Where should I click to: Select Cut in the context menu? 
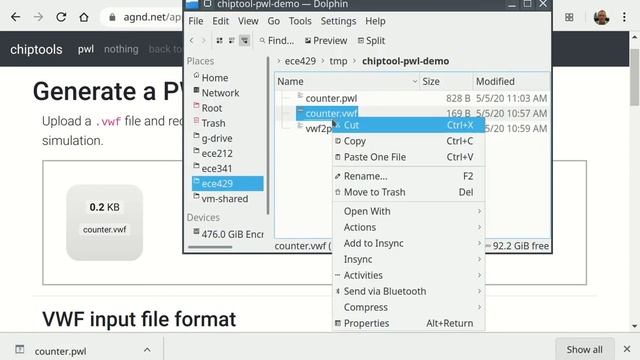click(409, 125)
